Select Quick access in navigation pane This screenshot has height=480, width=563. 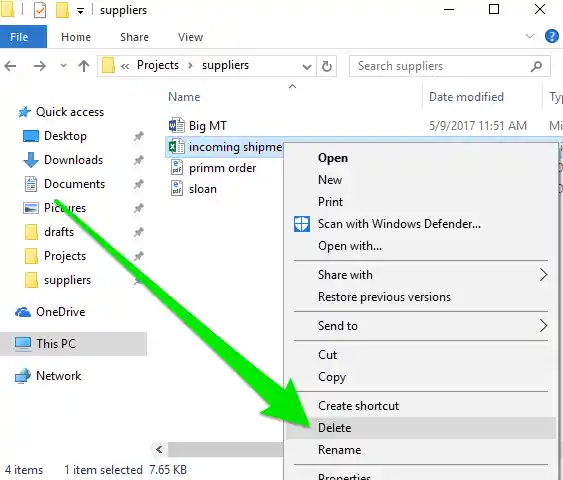point(70,112)
